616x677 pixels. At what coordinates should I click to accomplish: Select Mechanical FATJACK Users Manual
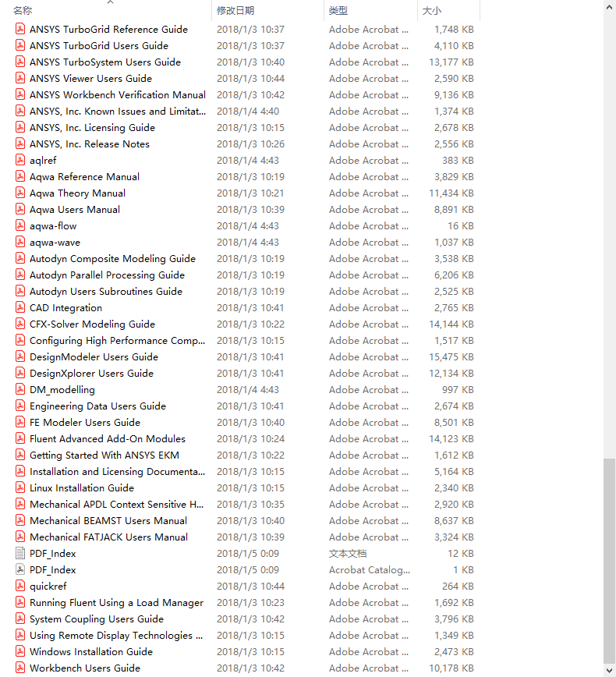coord(108,537)
